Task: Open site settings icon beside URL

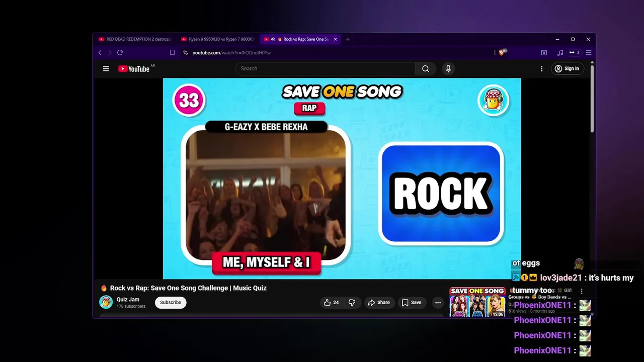Action: coord(185,53)
